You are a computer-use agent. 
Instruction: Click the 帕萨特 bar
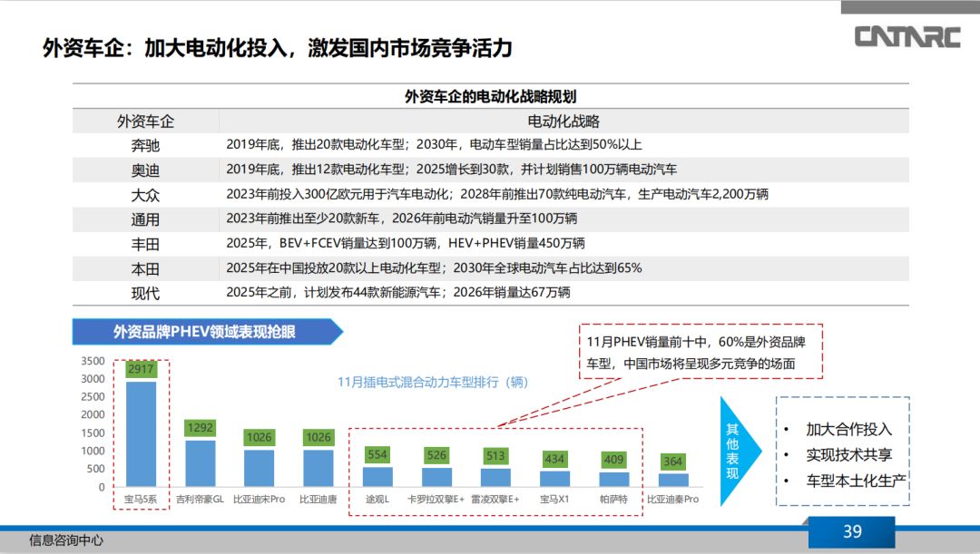[x=613, y=479]
